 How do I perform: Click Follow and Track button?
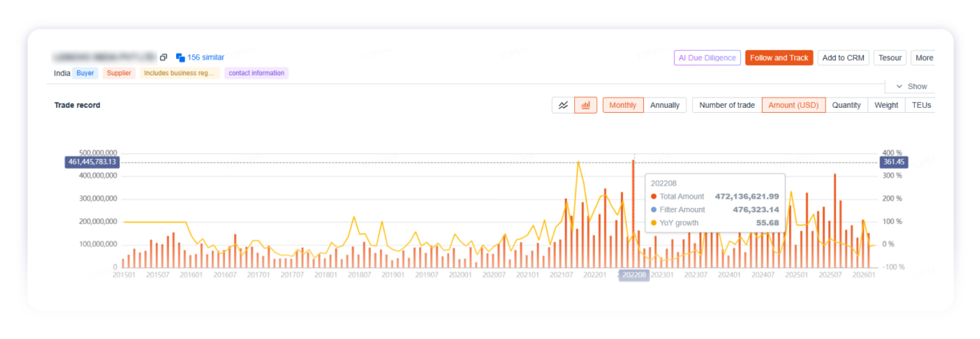[779, 58]
